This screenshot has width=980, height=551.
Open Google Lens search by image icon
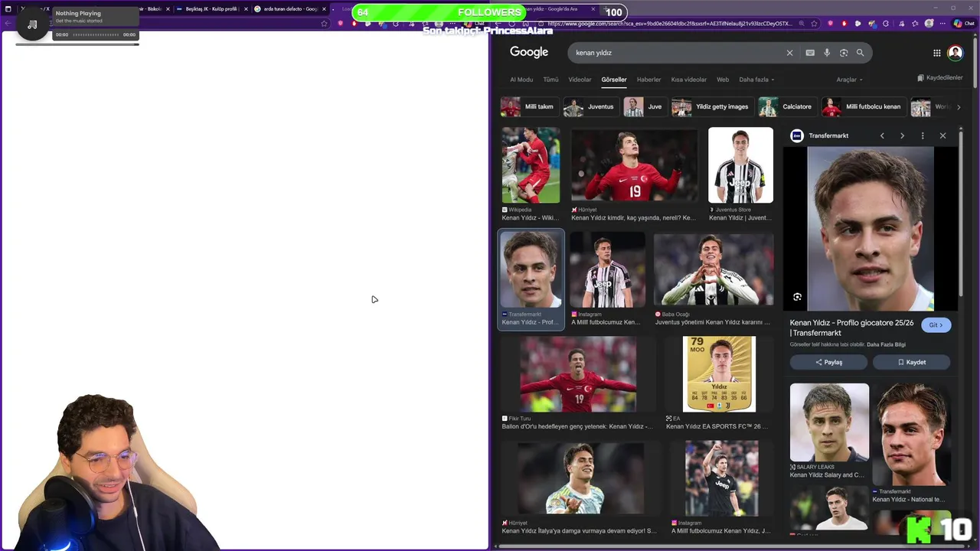(x=844, y=53)
